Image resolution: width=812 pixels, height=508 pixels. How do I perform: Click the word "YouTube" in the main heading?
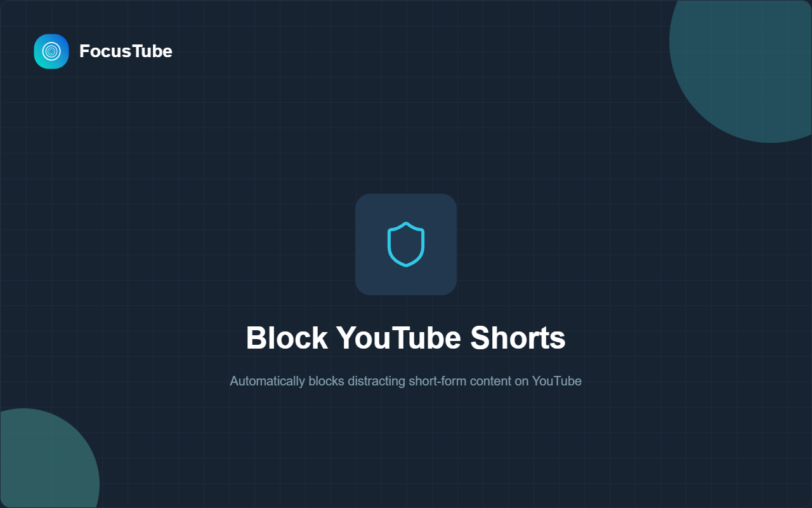399,338
